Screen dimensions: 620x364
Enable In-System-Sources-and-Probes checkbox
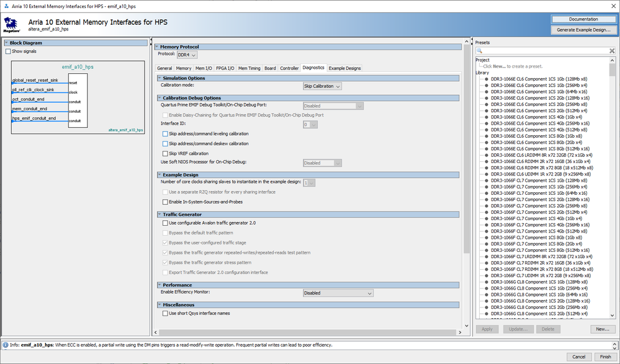tap(165, 202)
